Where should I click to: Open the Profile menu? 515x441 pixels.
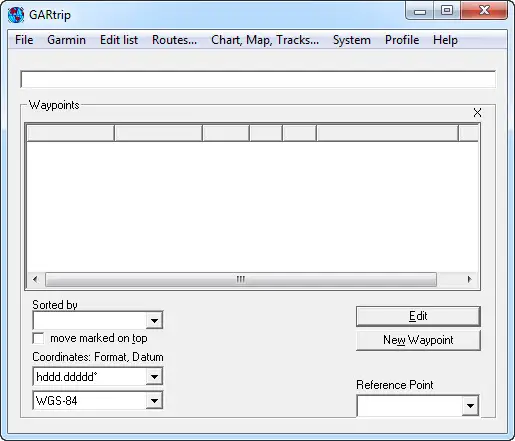pos(402,40)
